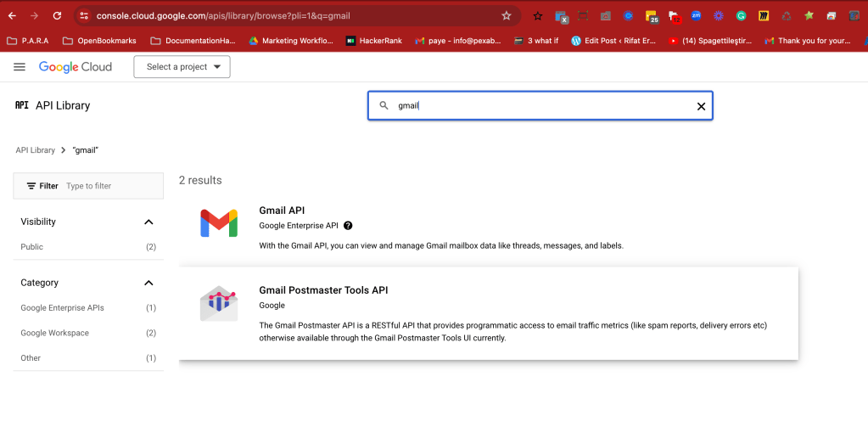Reload the current page
The image size is (868, 444).
pos(57,16)
